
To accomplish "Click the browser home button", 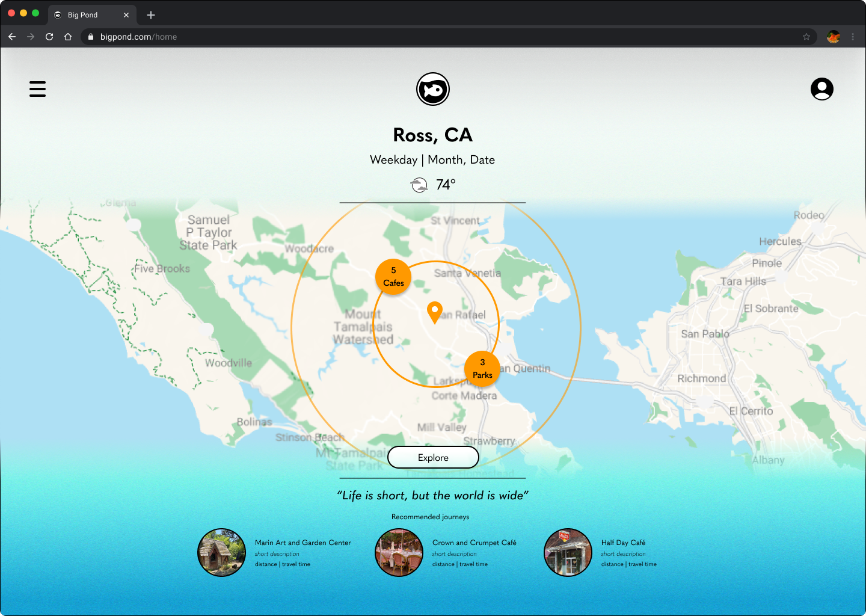I will [68, 37].
